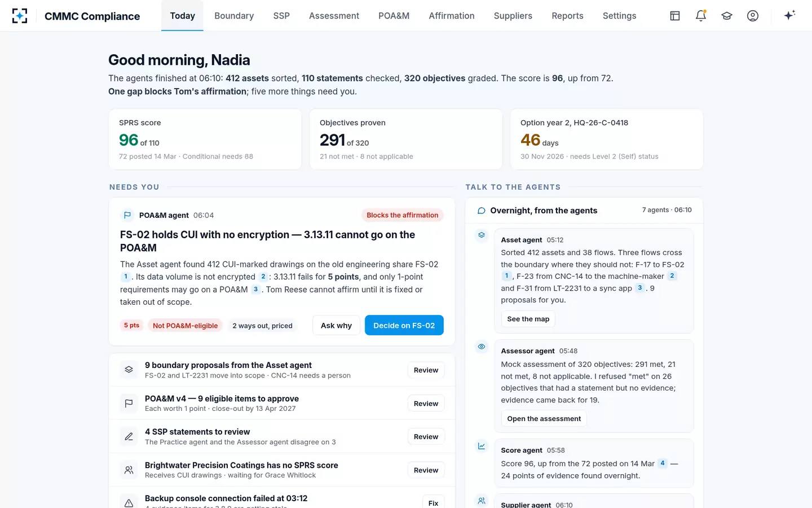Open citation 1 in the FS-02 description
812x508 pixels.
pyautogui.click(x=126, y=277)
